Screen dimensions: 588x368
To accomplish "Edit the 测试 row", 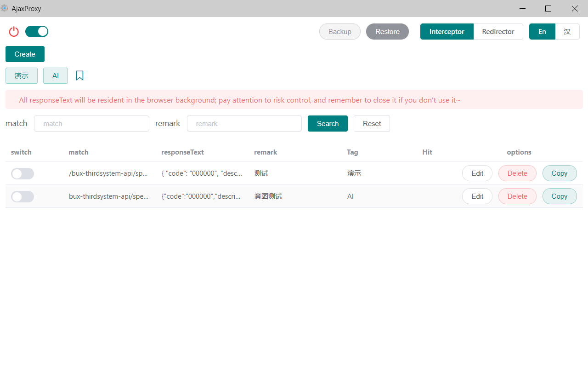I will click(x=477, y=173).
